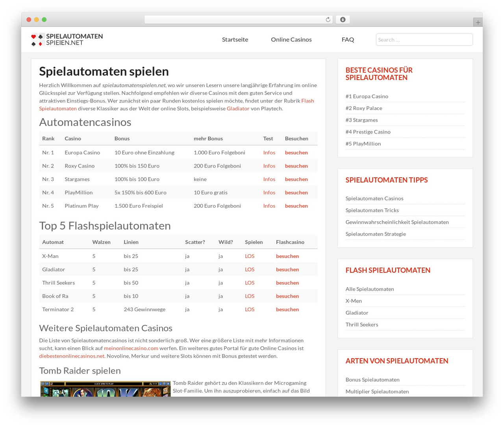Click the browser download icon
This screenshot has height=427, width=504.
[x=343, y=20]
